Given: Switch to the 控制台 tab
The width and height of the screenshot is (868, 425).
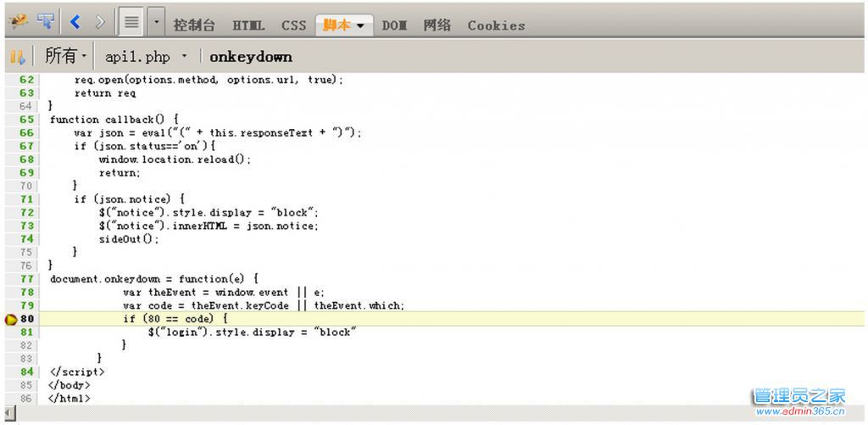Looking at the screenshot, I should pos(194,25).
